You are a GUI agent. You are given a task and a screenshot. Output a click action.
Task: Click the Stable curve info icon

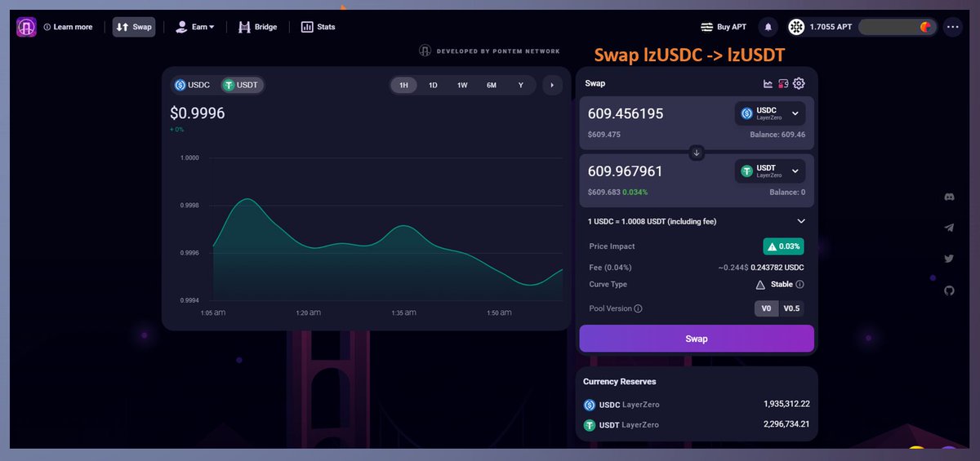tap(800, 285)
